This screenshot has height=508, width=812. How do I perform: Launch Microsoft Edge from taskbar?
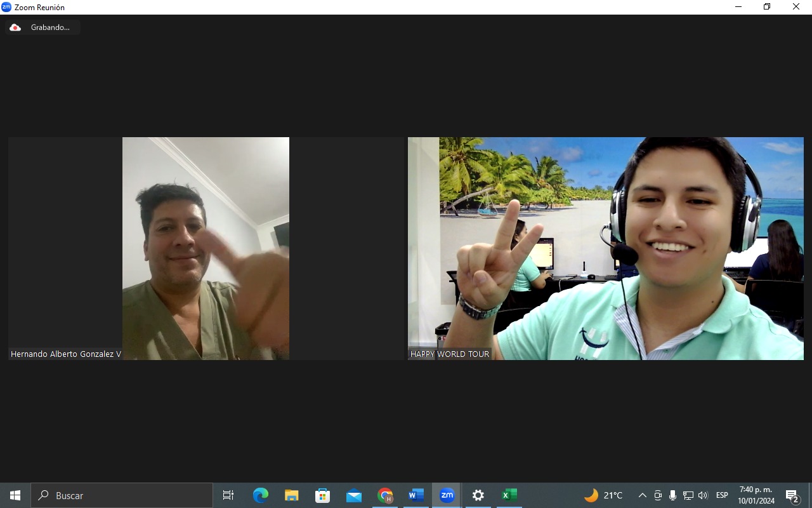(x=261, y=495)
